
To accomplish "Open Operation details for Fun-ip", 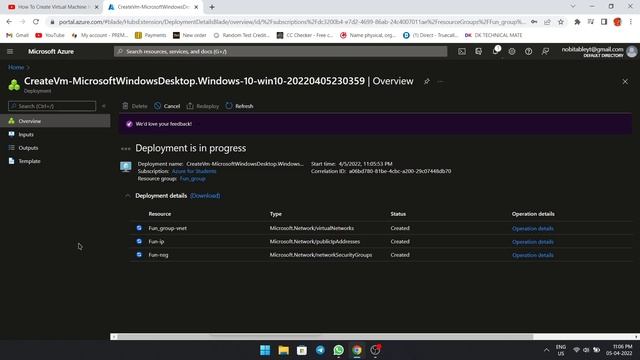I will pos(533,242).
